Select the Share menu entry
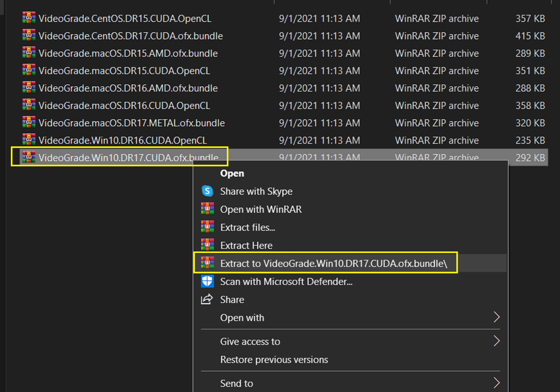 (x=232, y=300)
